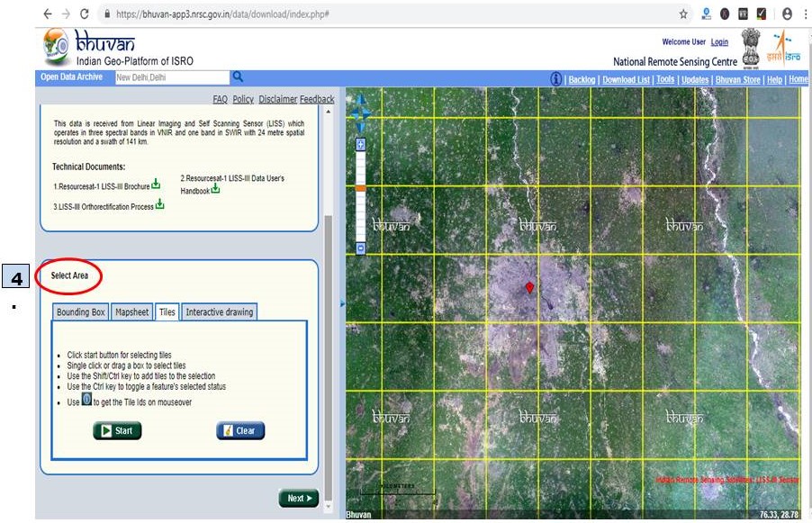Switch to the Interactive drawing tab
812x523 pixels.
pos(220,311)
